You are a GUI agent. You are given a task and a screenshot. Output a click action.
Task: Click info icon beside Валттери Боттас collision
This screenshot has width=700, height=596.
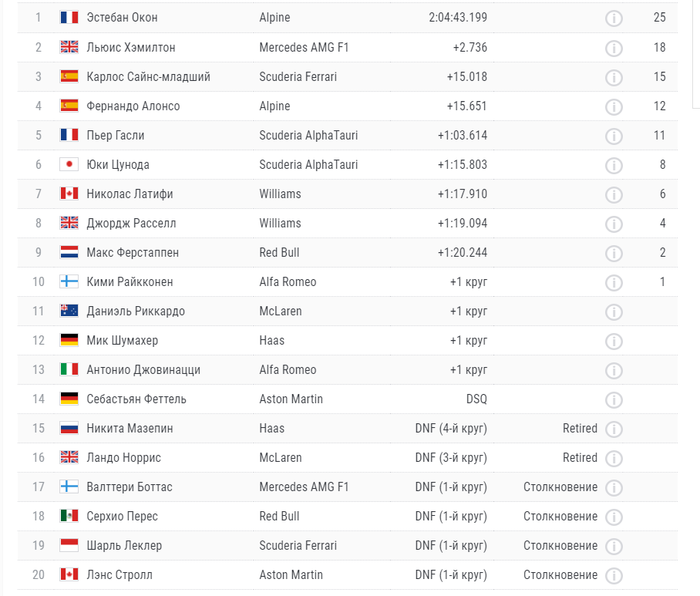point(614,488)
